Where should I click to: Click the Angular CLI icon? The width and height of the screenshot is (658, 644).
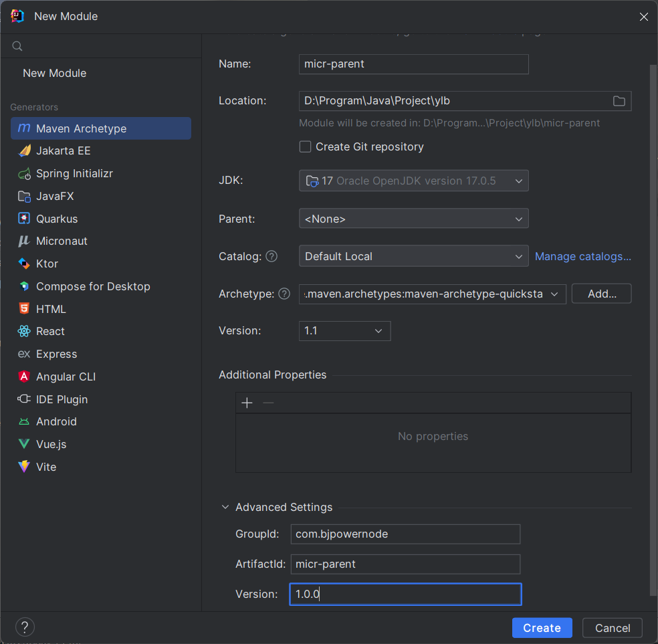click(24, 377)
